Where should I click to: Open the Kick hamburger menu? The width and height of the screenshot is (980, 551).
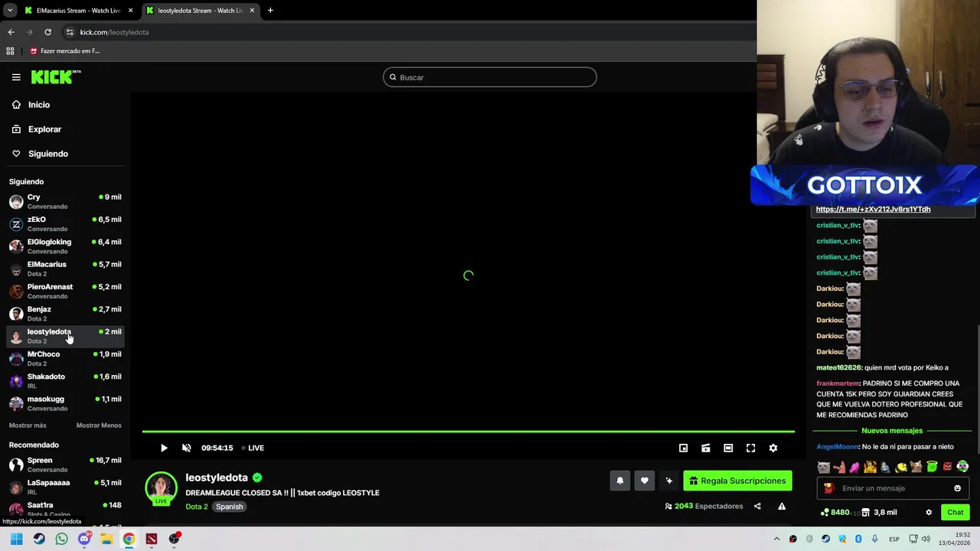coord(16,77)
